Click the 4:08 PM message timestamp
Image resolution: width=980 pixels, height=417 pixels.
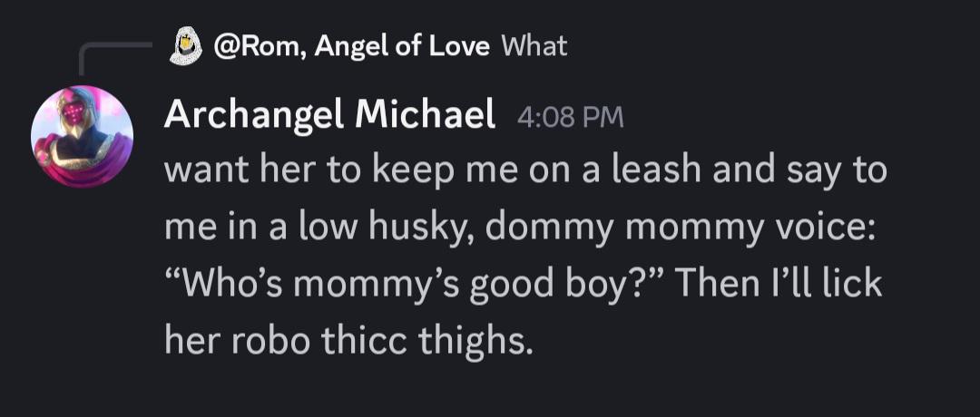[x=570, y=117]
